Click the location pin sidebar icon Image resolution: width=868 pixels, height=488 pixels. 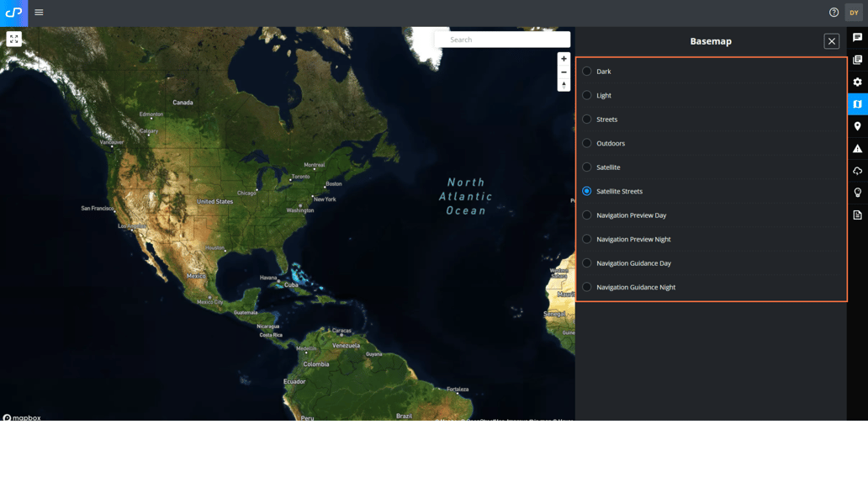857,126
